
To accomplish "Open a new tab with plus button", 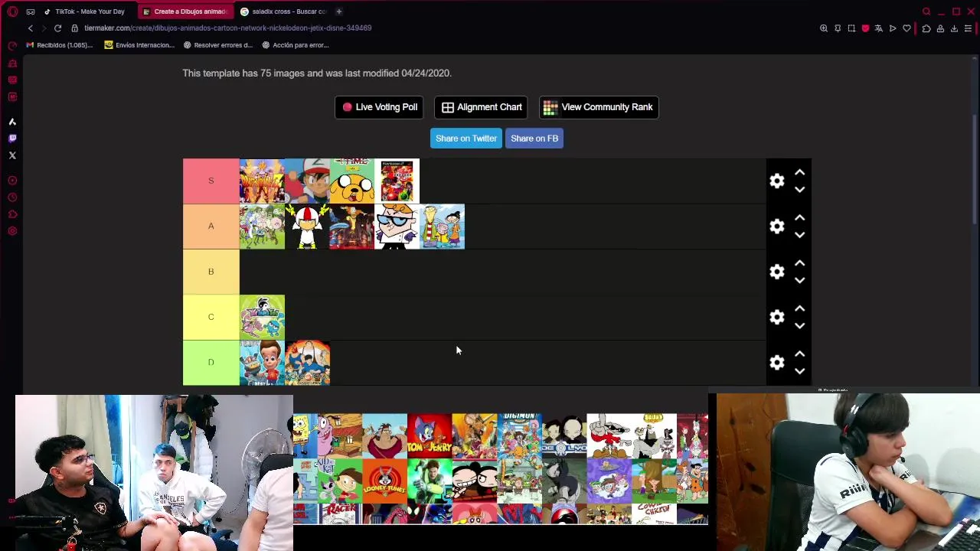I will tap(339, 11).
